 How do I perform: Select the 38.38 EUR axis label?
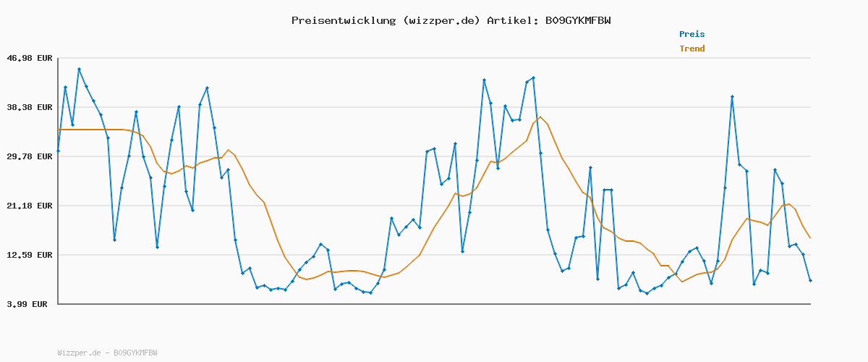30,107
